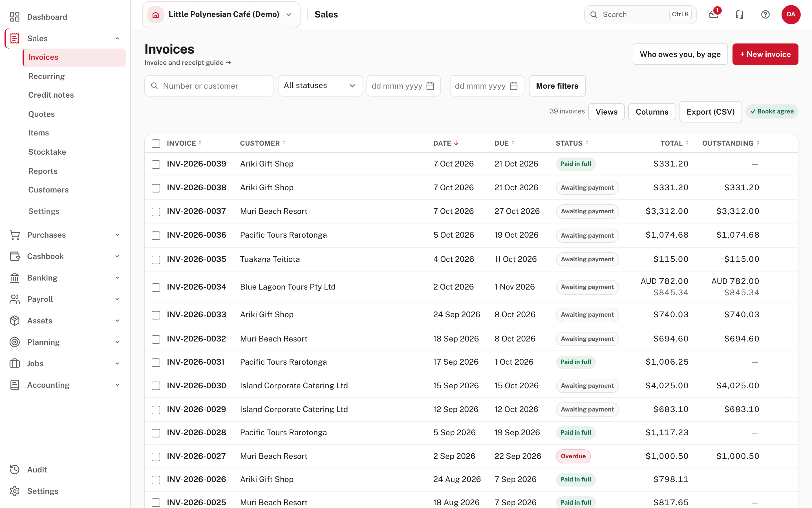Image resolution: width=812 pixels, height=508 pixels.
Task: Select checkbox for INV-2026-0027
Action: pos(156,457)
